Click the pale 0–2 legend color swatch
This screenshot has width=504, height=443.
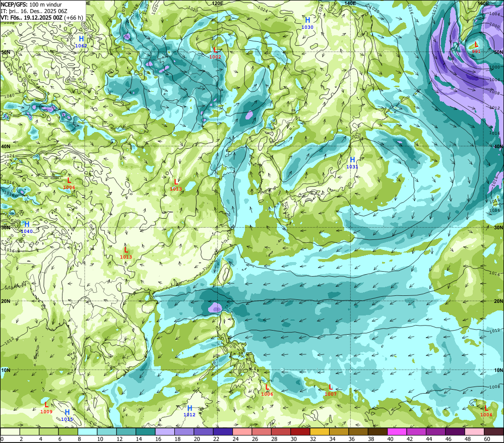click(x=10, y=431)
